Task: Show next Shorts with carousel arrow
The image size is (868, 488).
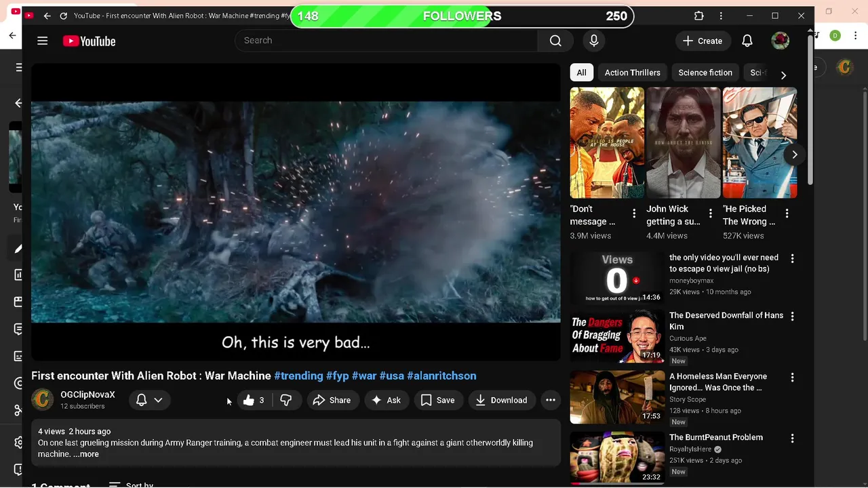Action: tap(794, 155)
